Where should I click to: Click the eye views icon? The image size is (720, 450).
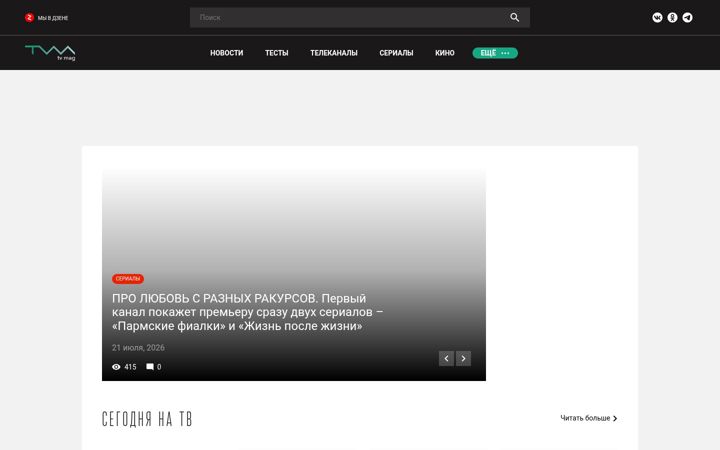coord(116,367)
